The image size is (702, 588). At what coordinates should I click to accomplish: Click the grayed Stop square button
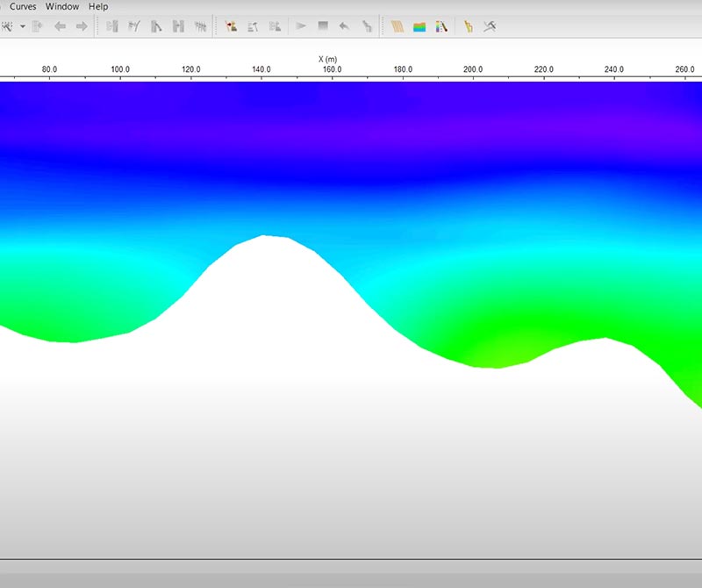coord(323,25)
